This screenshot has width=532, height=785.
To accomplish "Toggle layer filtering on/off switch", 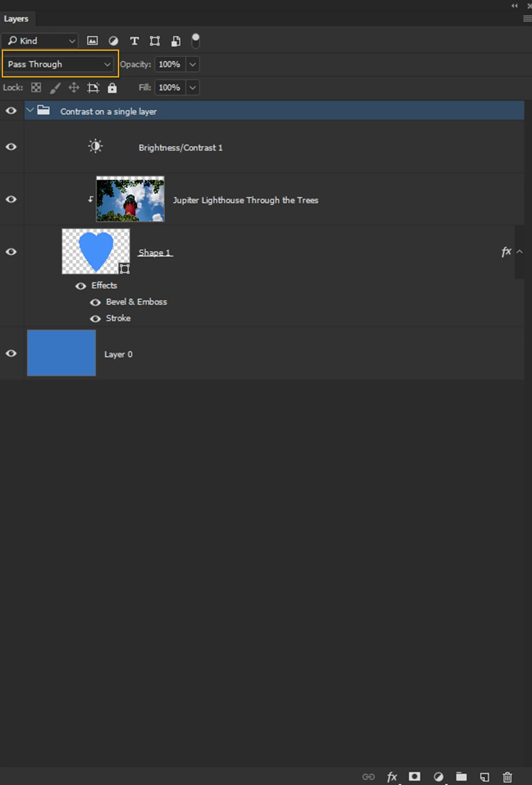I will coord(196,41).
